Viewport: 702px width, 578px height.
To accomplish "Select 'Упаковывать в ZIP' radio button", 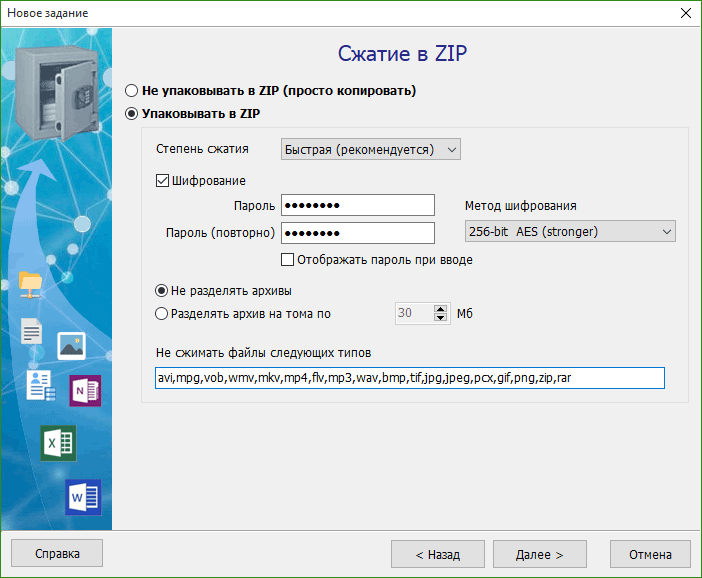I will (132, 114).
